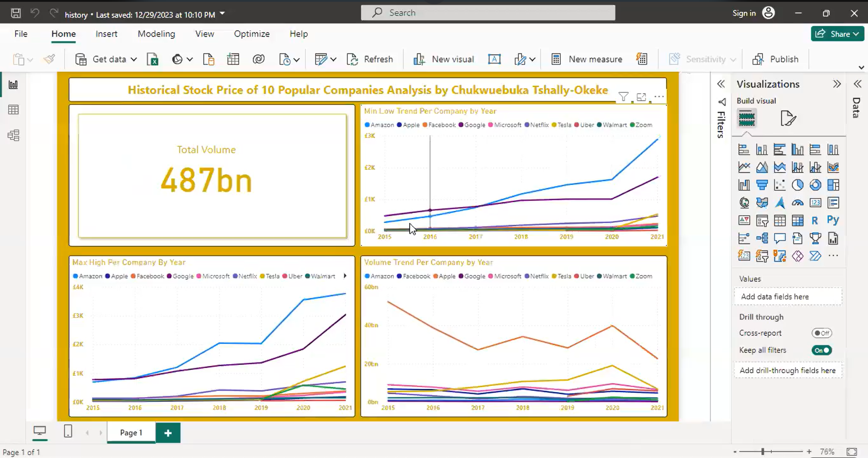868x458 pixels.
Task: Select the gauge visual icon
Action: 798,203
